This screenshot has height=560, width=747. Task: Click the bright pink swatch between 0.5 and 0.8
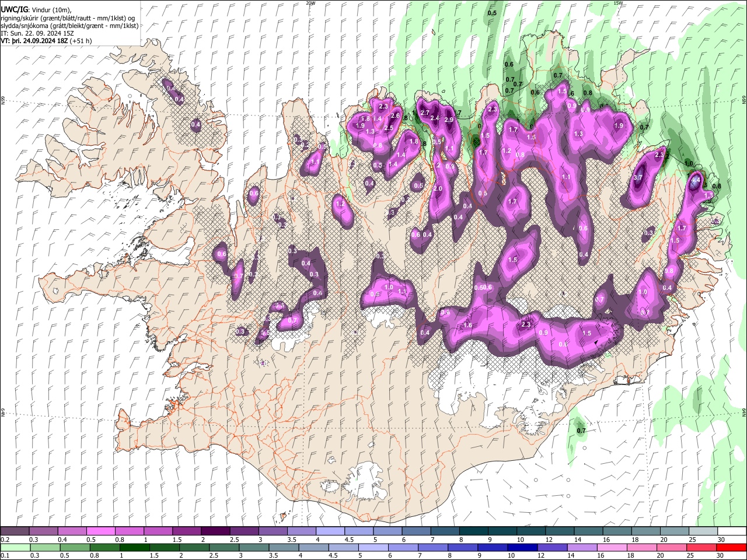pyautogui.click(x=101, y=531)
